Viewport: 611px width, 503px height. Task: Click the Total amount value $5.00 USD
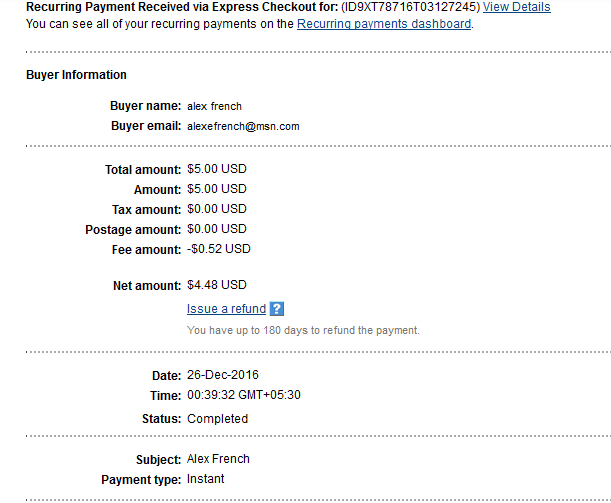[217, 169]
